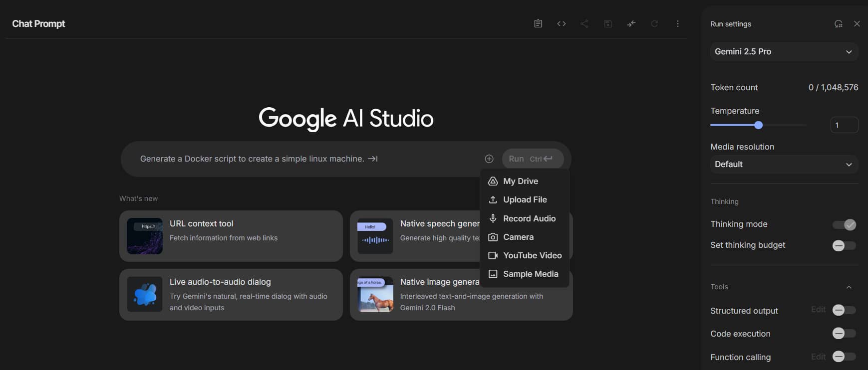This screenshot has width=868, height=370.
Task: Enable the Structured output toggle
Action: [x=844, y=310]
